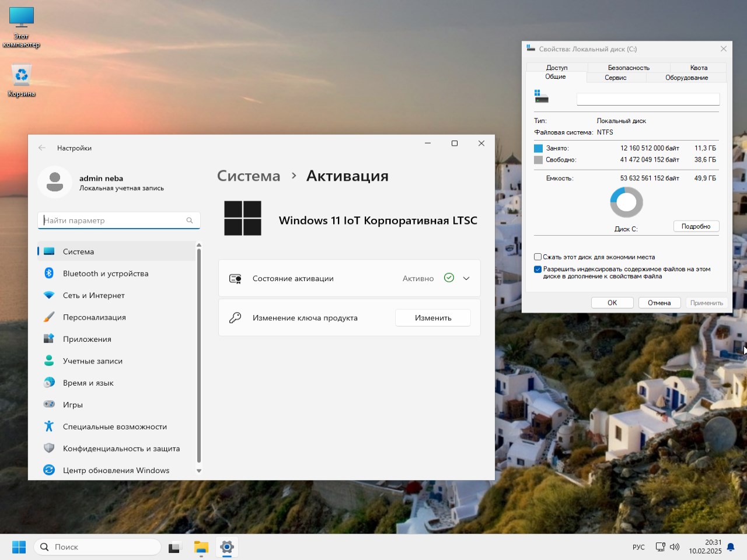Click the accessibility icon for Специальные возможности
Viewport: 747px width, 560px height.
point(49,426)
